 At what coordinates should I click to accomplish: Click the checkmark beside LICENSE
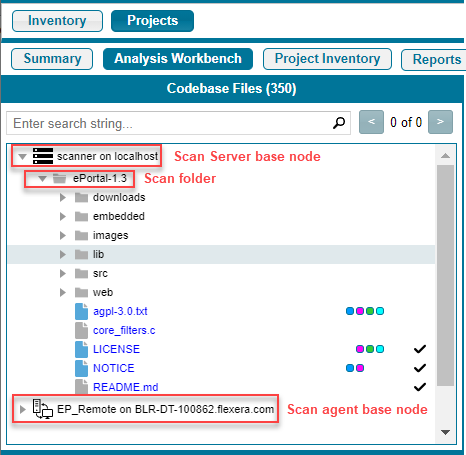[x=420, y=349]
